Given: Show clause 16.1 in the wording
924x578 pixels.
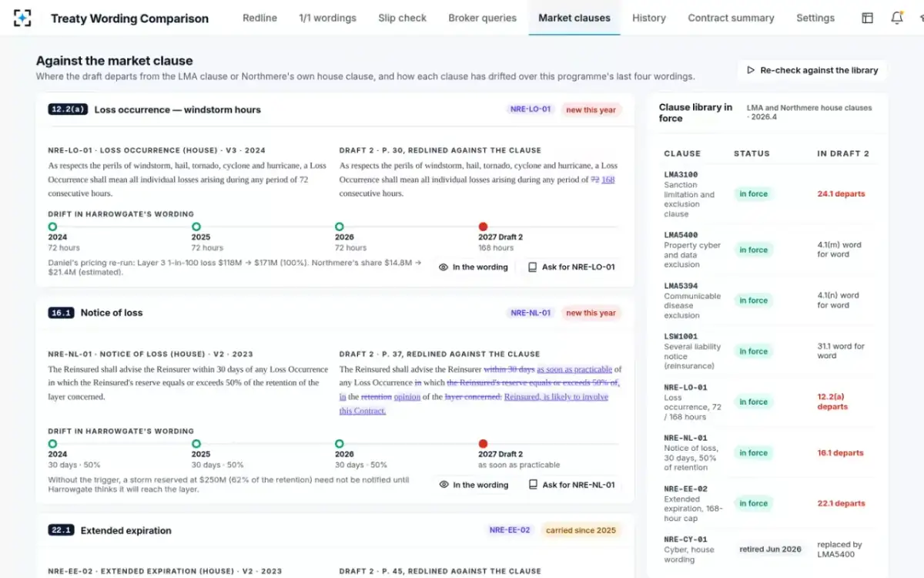Looking at the screenshot, I should (474, 485).
